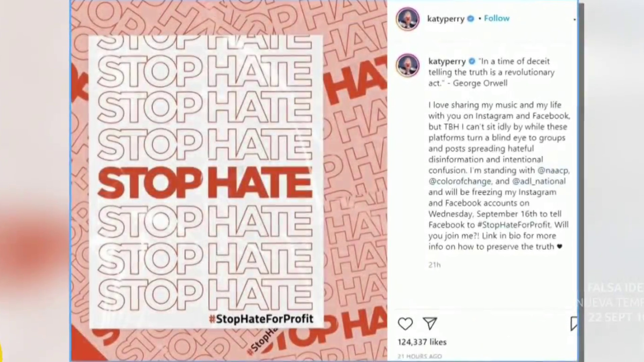Open @naacp mention link
Image resolution: width=644 pixels, height=362 pixels.
(553, 171)
